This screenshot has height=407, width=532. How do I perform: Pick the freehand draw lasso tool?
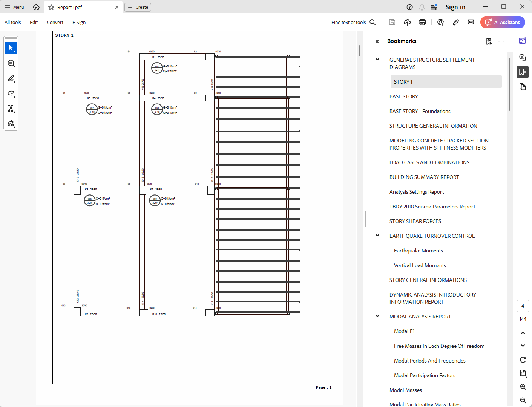pos(11,93)
